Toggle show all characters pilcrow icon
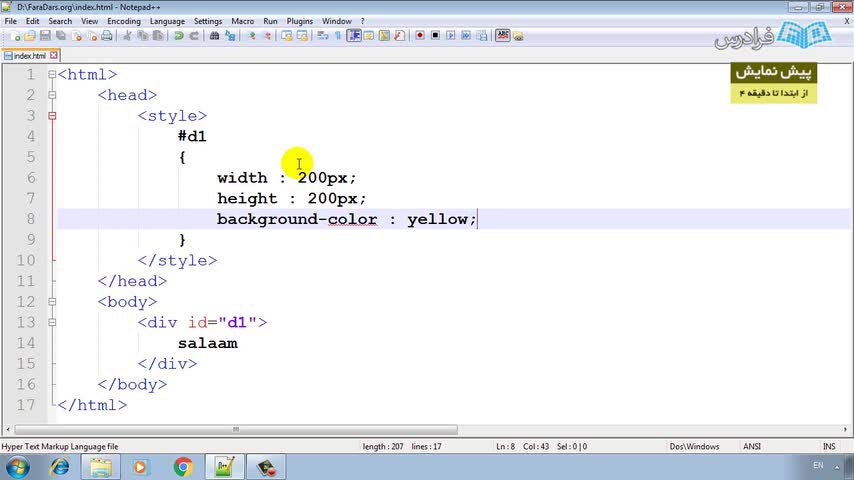The height and width of the screenshot is (480, 854). click(338, 36)
